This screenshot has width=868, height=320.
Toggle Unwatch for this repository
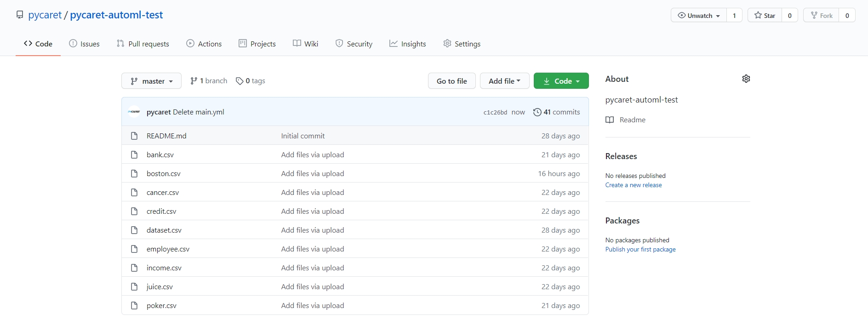699,15
